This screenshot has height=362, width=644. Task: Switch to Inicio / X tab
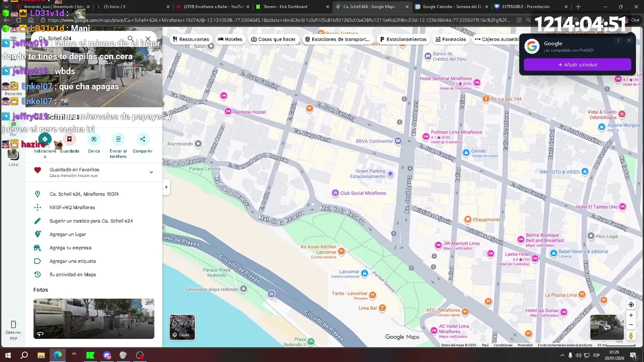133,7
